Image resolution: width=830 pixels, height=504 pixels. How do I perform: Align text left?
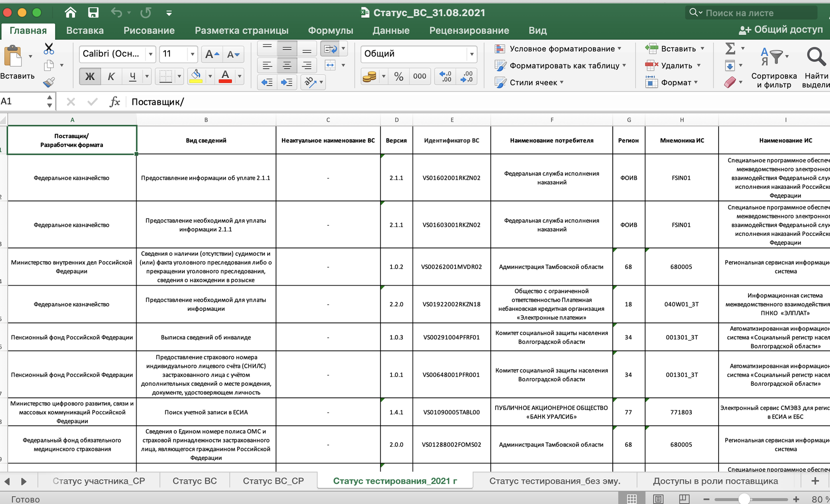pos(267,65)
